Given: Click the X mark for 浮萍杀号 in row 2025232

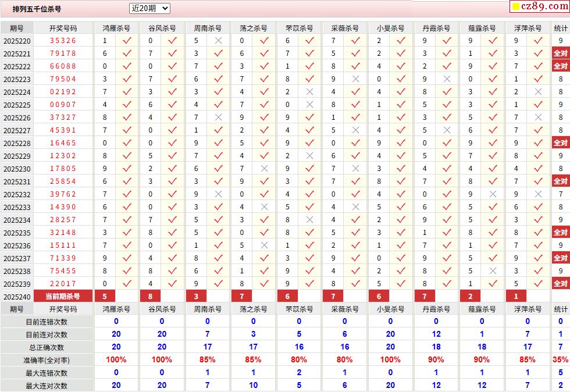Looking at the screenshot, I should click(539, 194).
